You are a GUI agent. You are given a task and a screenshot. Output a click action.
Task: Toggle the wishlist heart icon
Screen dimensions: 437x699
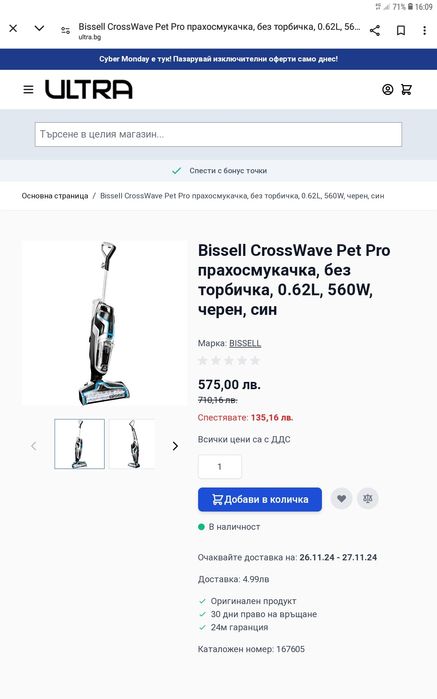pyautogui.click(x=341, y=499)
